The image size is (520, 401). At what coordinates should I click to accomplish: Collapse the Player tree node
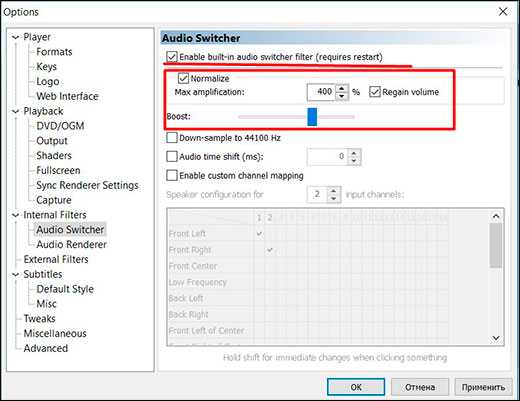pos(15,37)
